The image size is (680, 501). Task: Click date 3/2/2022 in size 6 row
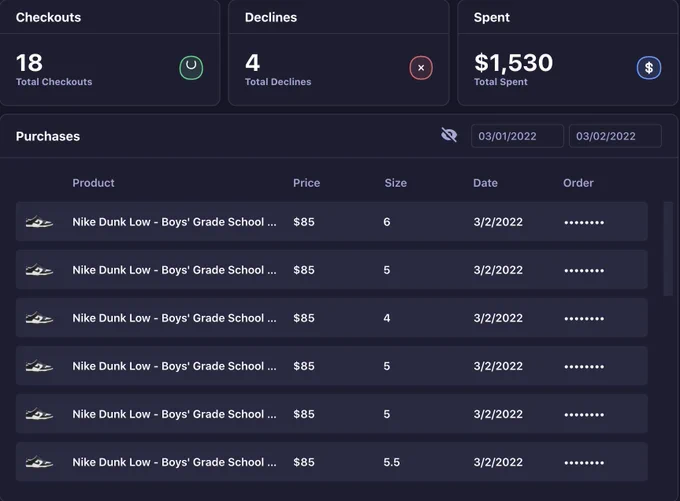point(498,222)
